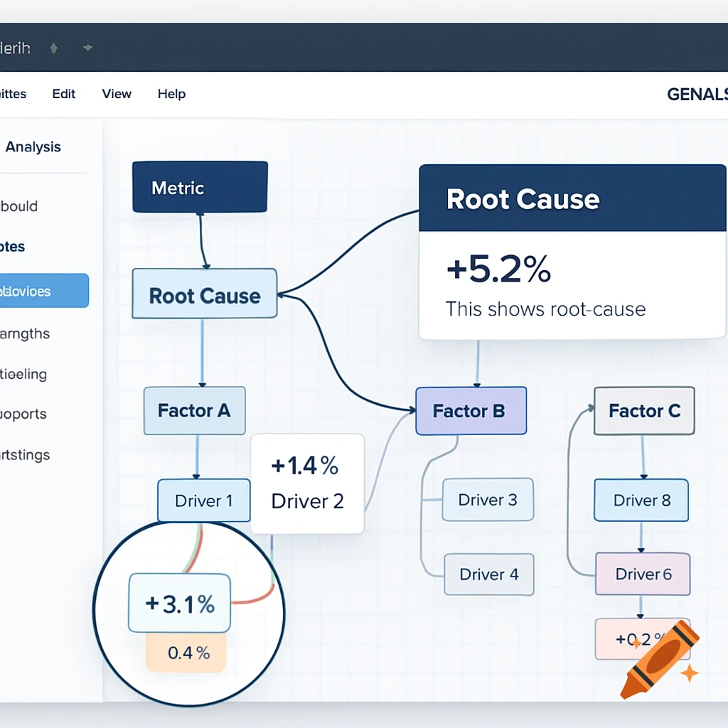Click the 0.4% orange badge
Screen dimensions: 728x728
186,652
